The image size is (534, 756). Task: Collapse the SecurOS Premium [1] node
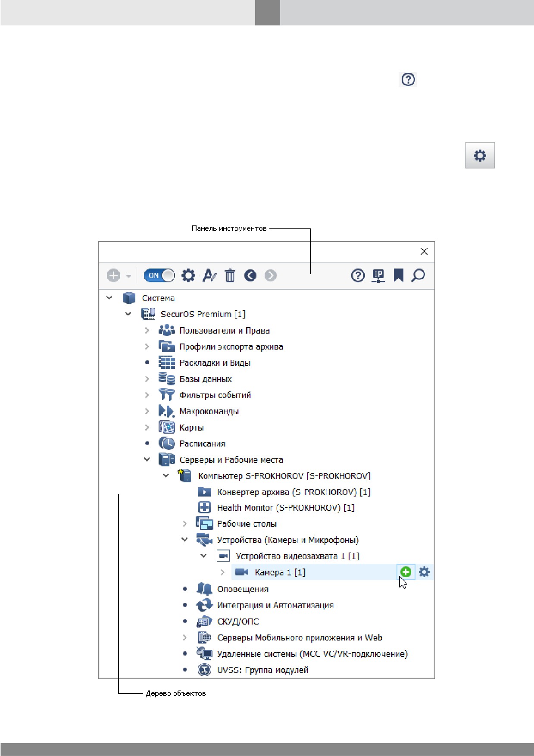coord(128,314)
